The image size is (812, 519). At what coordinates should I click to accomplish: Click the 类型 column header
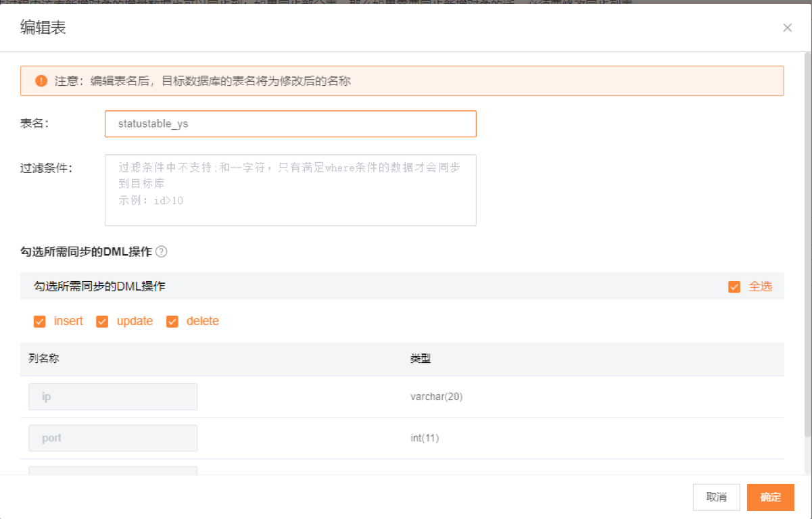pos(420,359)
